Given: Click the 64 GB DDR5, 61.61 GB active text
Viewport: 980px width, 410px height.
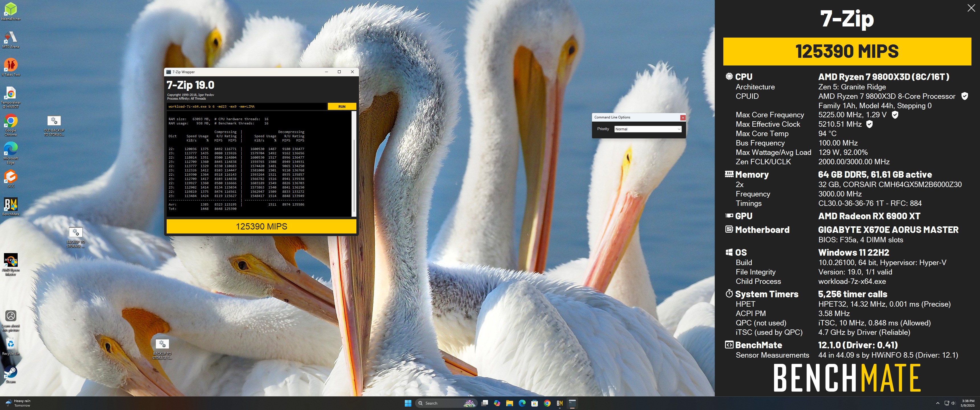Looking at the screenshot, I should click(875, 175).
